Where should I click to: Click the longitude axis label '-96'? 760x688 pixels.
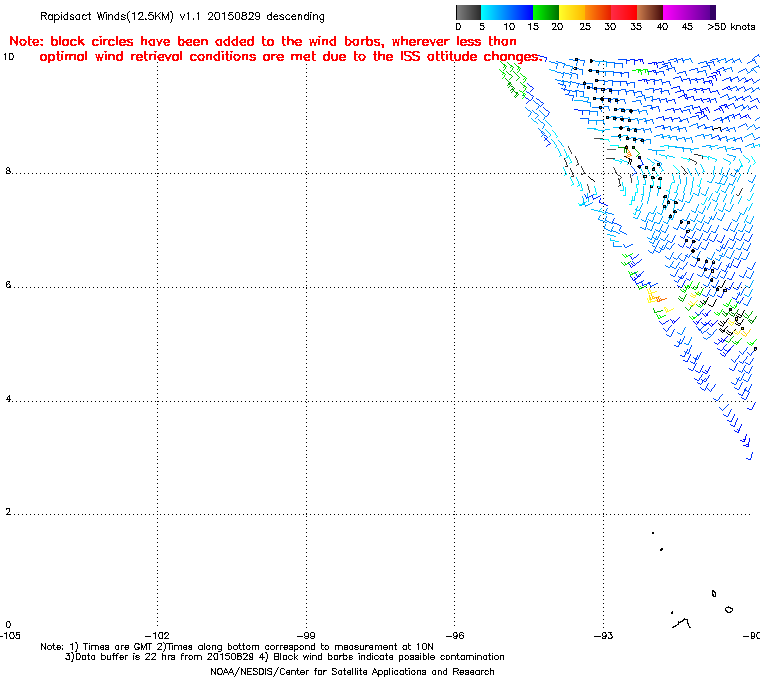(x=455, y=635)
